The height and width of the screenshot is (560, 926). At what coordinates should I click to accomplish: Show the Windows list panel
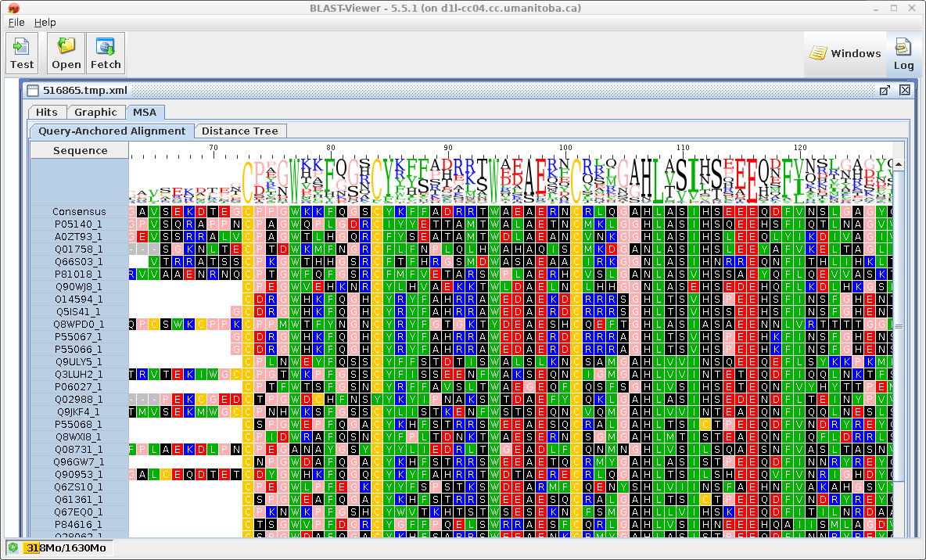click(845, 53)
